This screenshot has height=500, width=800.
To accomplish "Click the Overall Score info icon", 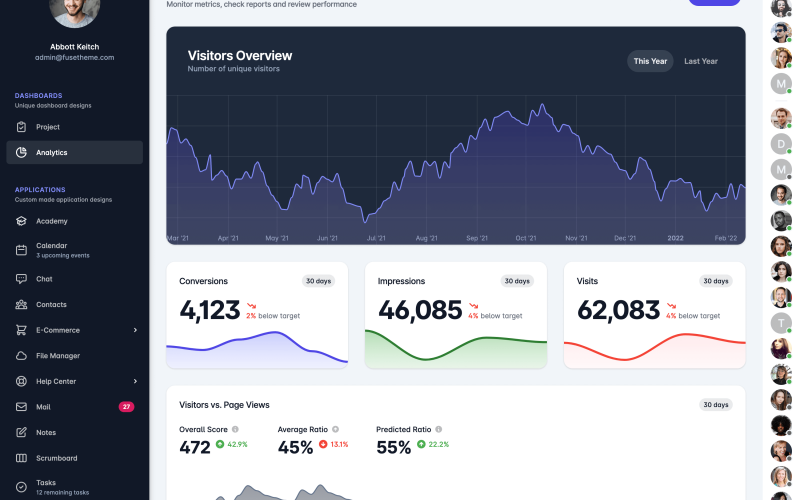I will coord(235,429).
